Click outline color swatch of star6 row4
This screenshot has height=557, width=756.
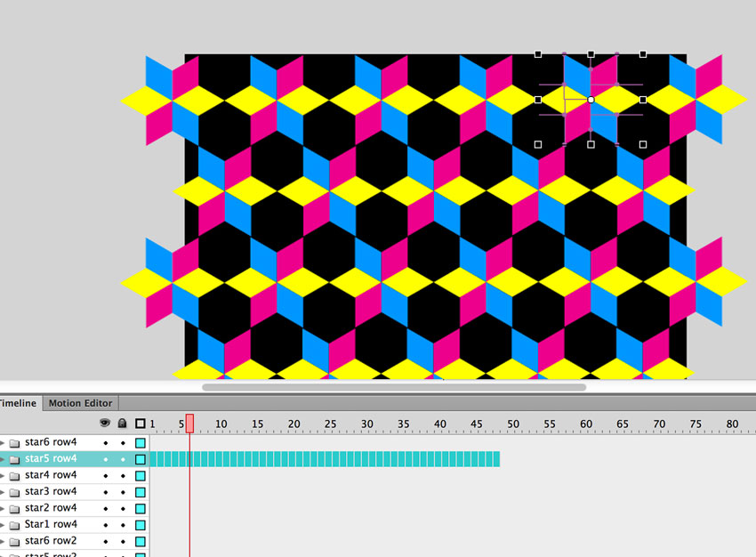(141, 443)
